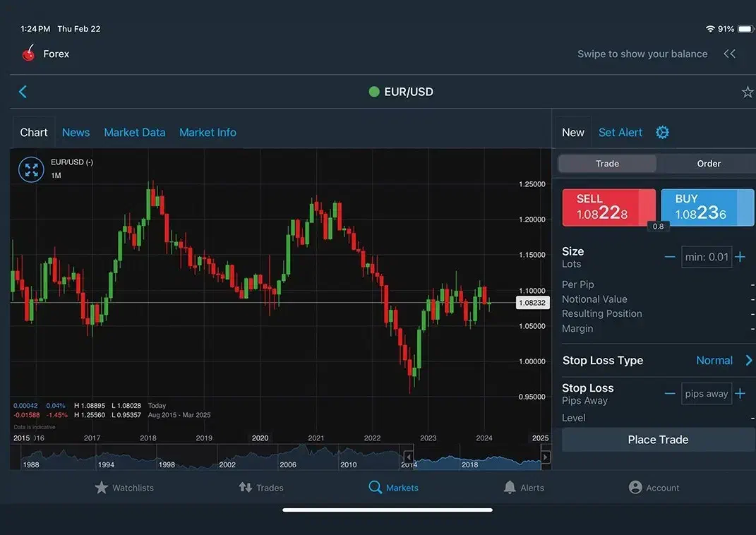Open the Market Data tab
This screenshot has width=756, height=535.
[x=134, y=133]
